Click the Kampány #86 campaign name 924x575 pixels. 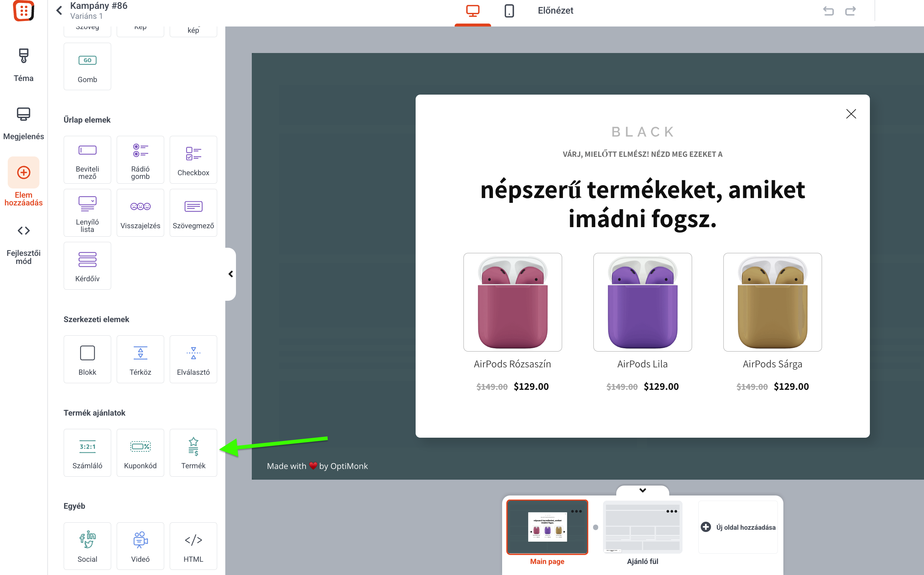(x=99, y=6)
